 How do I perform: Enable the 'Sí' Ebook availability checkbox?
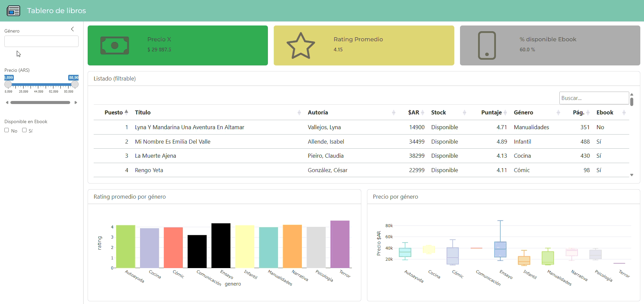[25, 130]
